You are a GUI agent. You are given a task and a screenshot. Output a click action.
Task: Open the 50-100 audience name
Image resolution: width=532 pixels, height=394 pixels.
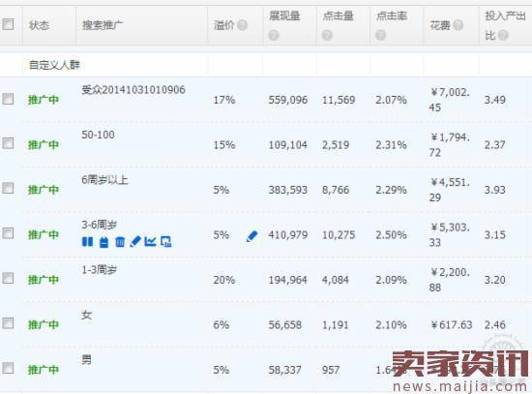(98, 135)
